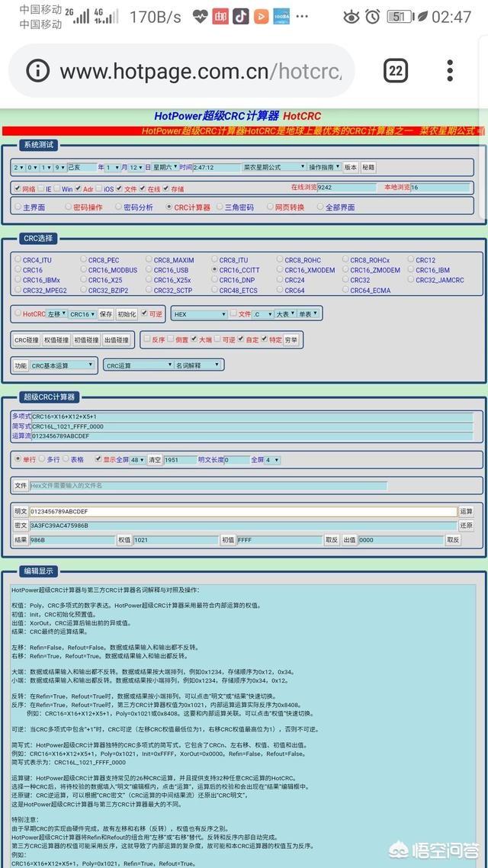
Task: Tap the orange video app notification icon
Action: click(x=261, y=17)
